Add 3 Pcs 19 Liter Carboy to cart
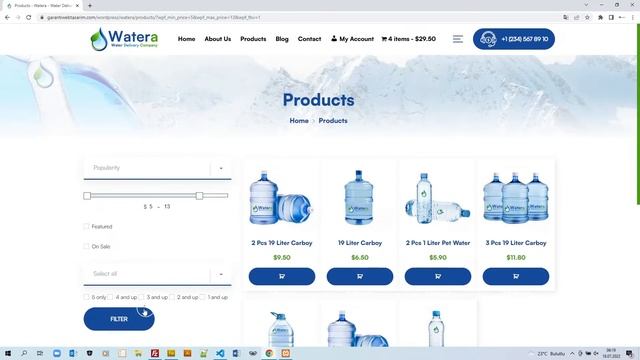The image size is (640, 360). click(516, 276)
